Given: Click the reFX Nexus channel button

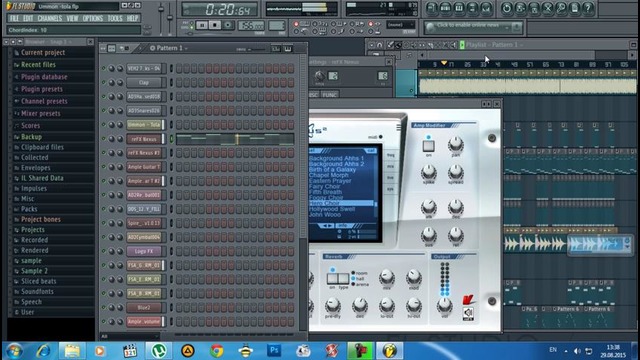Looking at the screenshot, I should coord(144,139).
